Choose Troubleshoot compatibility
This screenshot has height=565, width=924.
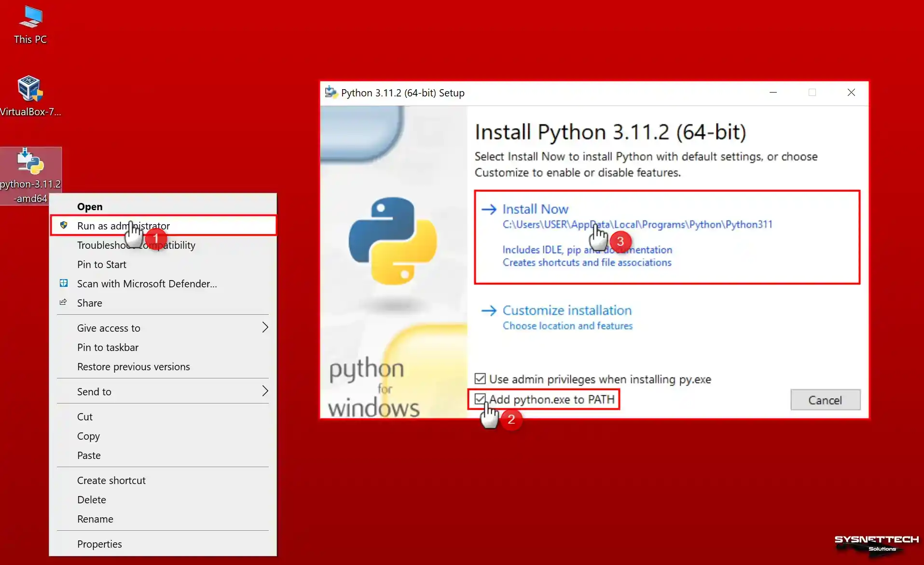163,245
